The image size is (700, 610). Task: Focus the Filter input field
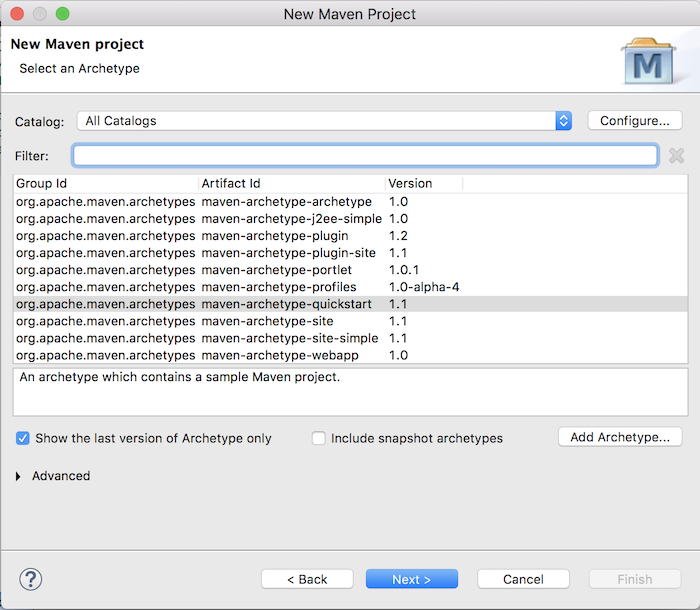(x=365, y=155)
